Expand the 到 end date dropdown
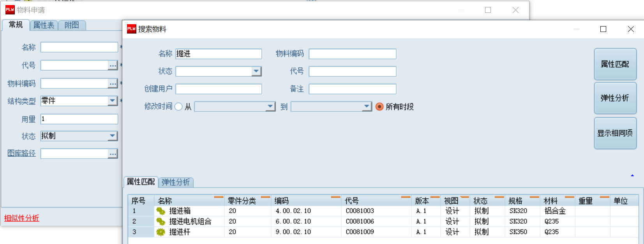 click(366, 106)
